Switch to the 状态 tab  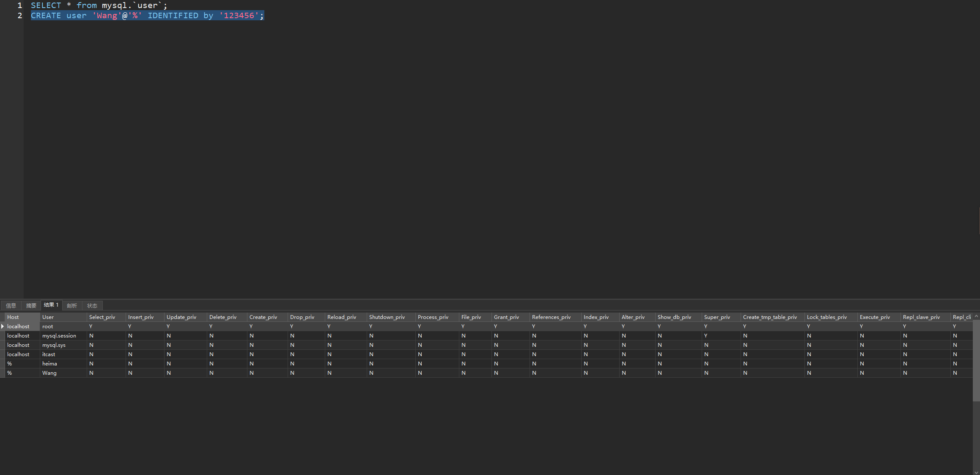[x=92, y=305]
